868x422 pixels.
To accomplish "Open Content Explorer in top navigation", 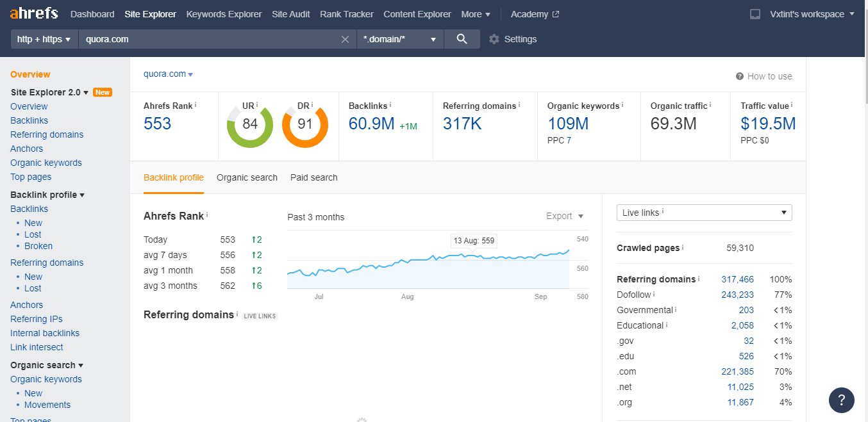I will 417,14.
